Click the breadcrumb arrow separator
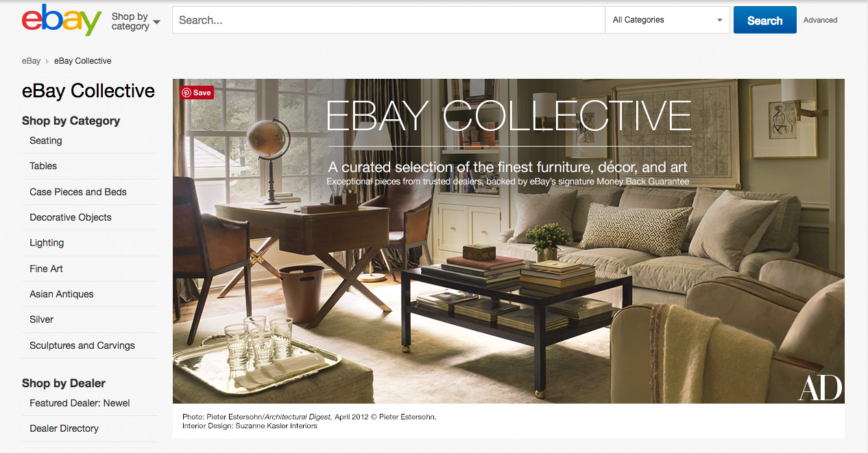 [47, 61]
